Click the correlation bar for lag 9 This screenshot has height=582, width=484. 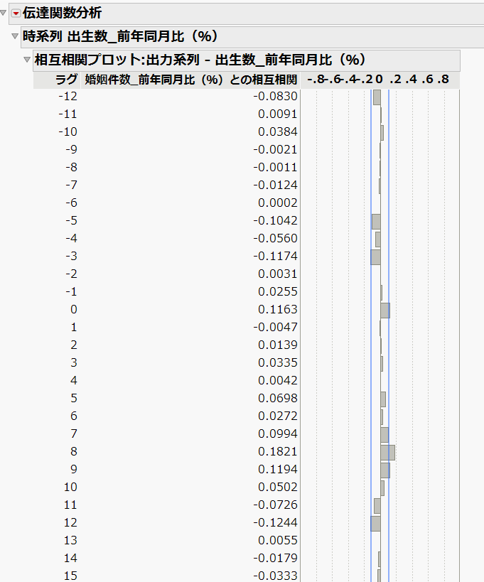pos(385,471)
